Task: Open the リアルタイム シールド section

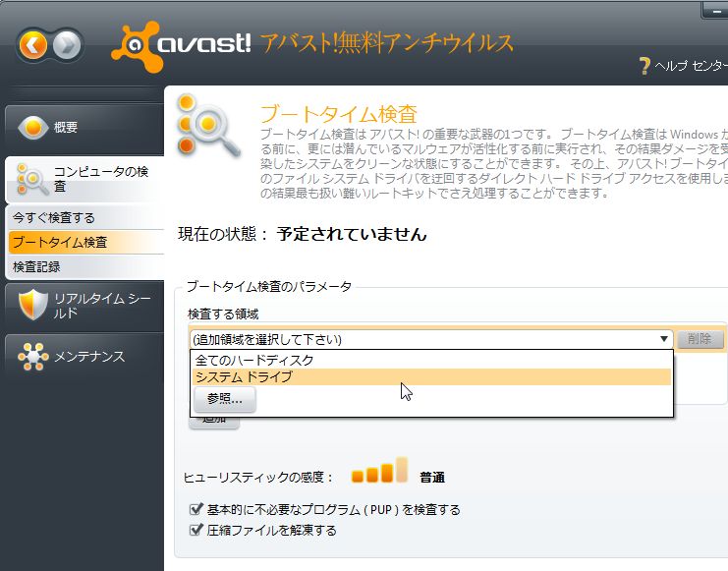Action: coord(84,306)
